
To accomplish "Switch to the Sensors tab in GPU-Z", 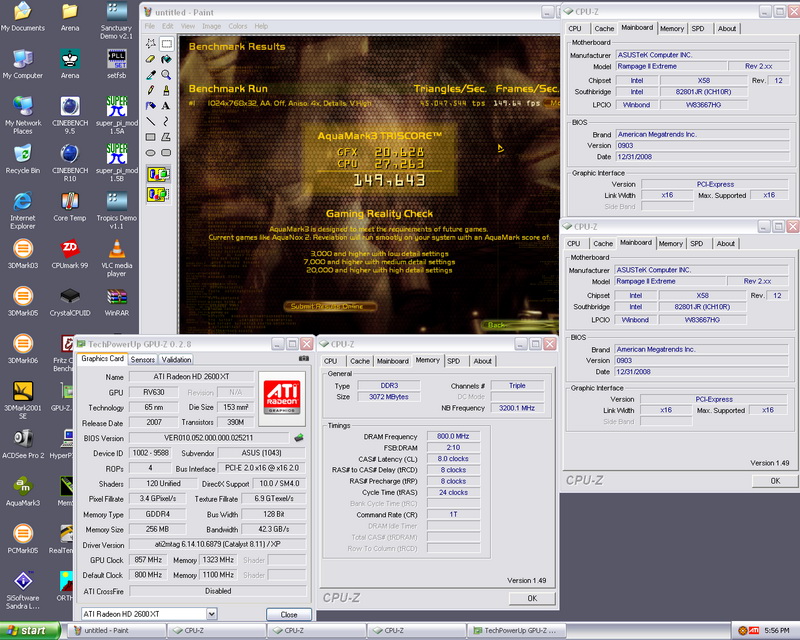I will point(142,359).
